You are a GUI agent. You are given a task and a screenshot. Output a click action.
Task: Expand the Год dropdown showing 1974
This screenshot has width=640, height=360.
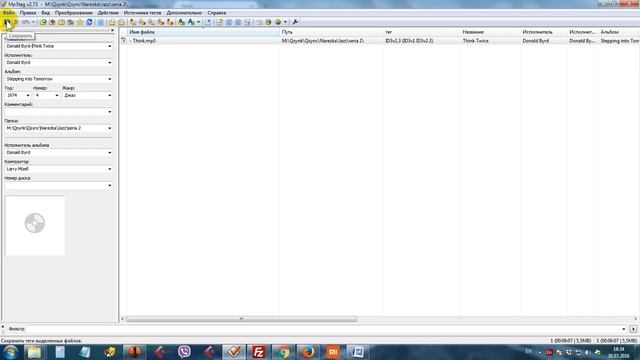[x=28, y=96]
